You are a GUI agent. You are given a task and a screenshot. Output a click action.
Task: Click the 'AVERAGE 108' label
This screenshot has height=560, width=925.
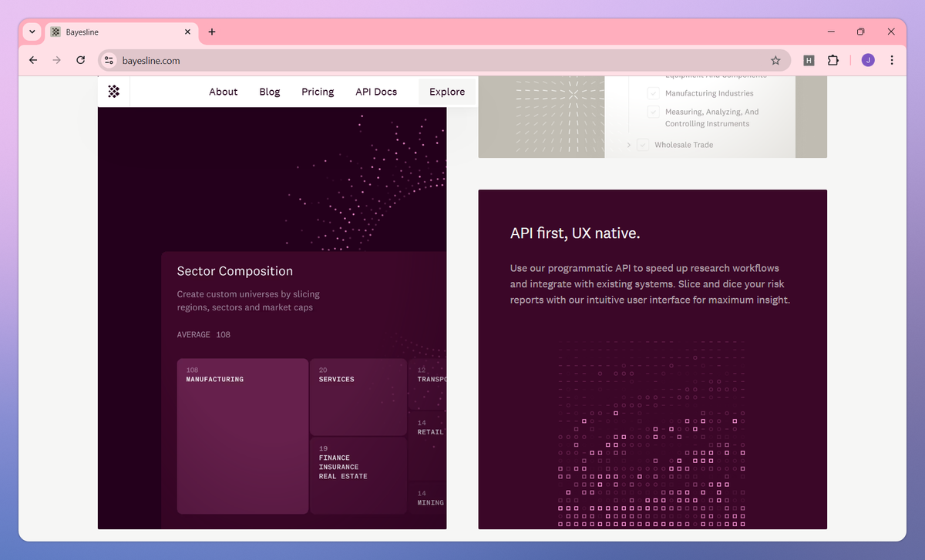click(203, 334)
